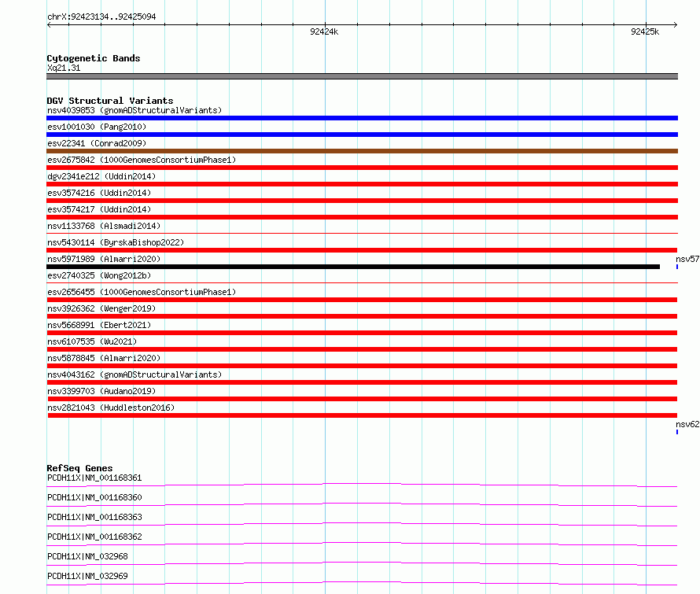Open the nsv3399703 (Audano2019) variant label
The width and height of the screenshot is (700, 594).
[101, 391]
